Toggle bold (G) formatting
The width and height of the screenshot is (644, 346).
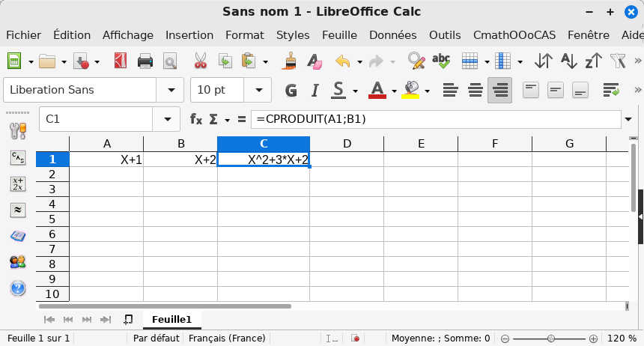point(291,91)
